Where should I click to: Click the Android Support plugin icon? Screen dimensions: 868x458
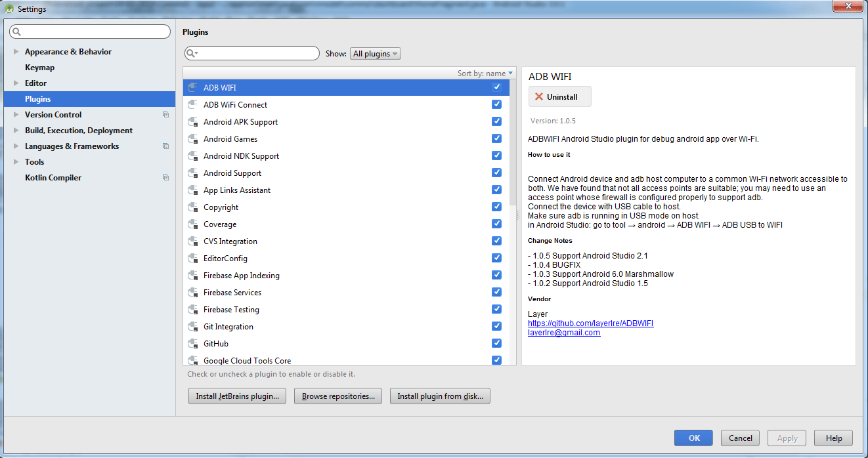coord(192,173)
